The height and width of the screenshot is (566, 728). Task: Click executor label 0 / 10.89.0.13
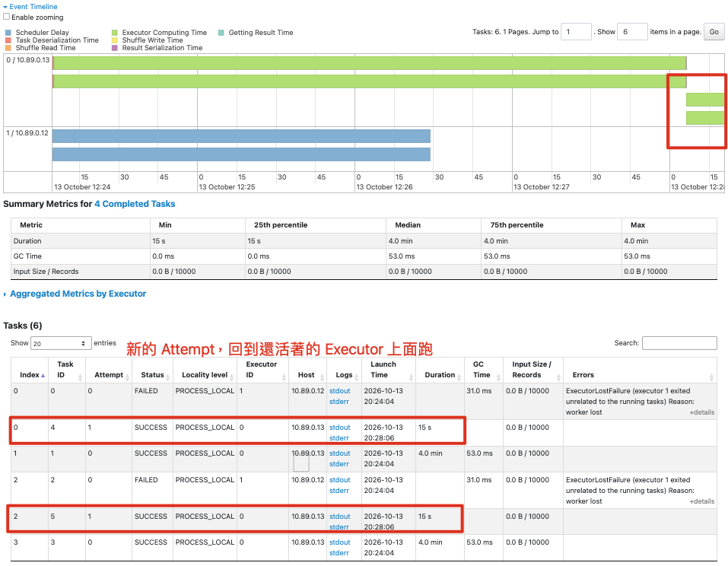point(28,60)
